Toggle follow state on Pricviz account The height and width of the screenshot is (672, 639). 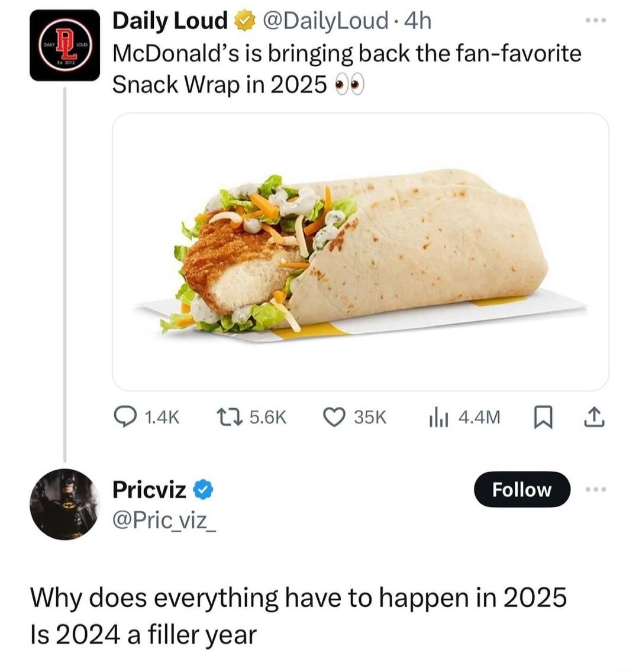(x=521, y=489)
